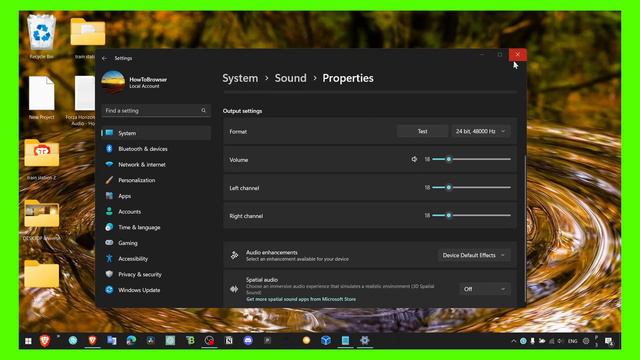Select System in the Settings sidebar
The image size is (640, 360).
click(x=156, y=133)
